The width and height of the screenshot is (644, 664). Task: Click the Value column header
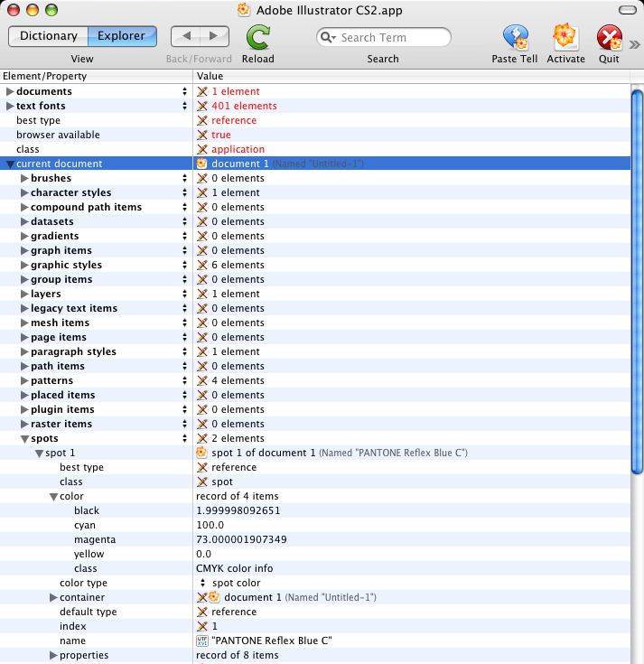412,76
